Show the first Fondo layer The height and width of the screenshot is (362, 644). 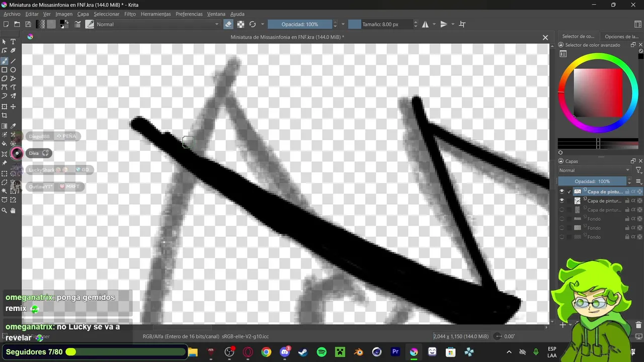click(x=562, y=219)
